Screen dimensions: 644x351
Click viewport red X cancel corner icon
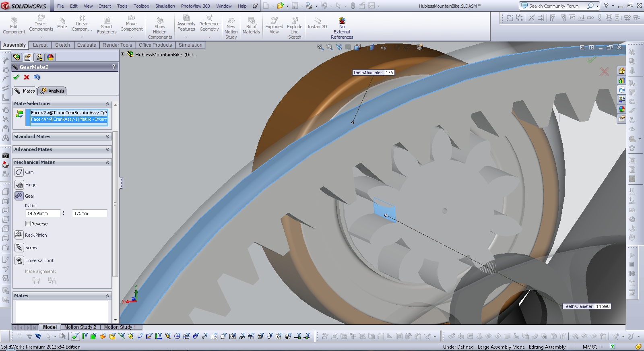(x=605, y=72)
